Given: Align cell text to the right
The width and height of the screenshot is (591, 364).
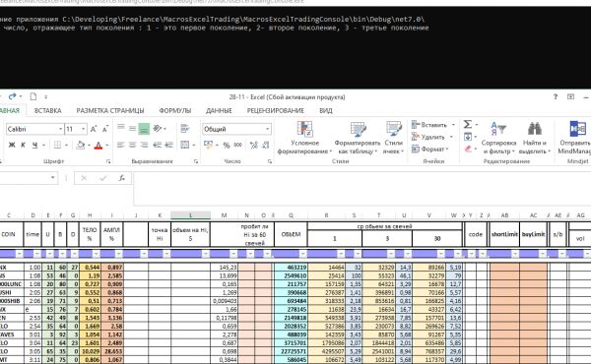Looking at the screenshot, I should coord(144,145).
